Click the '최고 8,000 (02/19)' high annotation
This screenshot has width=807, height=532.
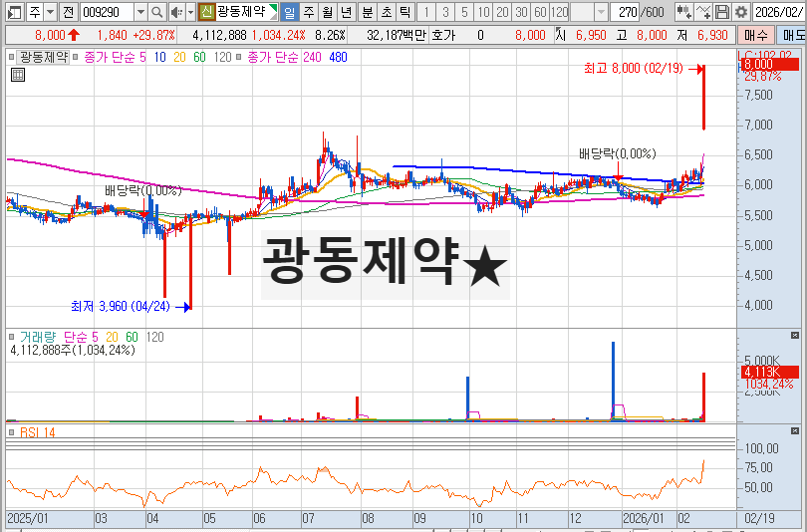pyautogui.click(x=634, y=68)
